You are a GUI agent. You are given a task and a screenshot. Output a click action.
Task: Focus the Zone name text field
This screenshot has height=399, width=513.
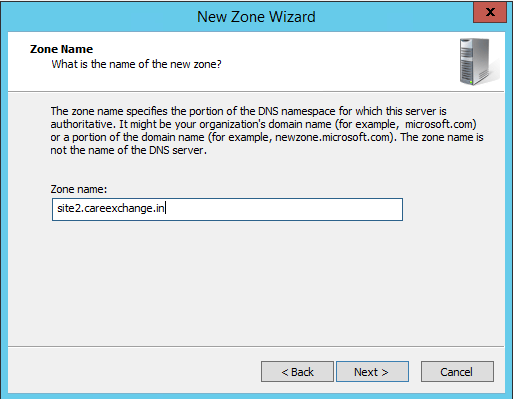pyautogui.click(x=227, y=209)
